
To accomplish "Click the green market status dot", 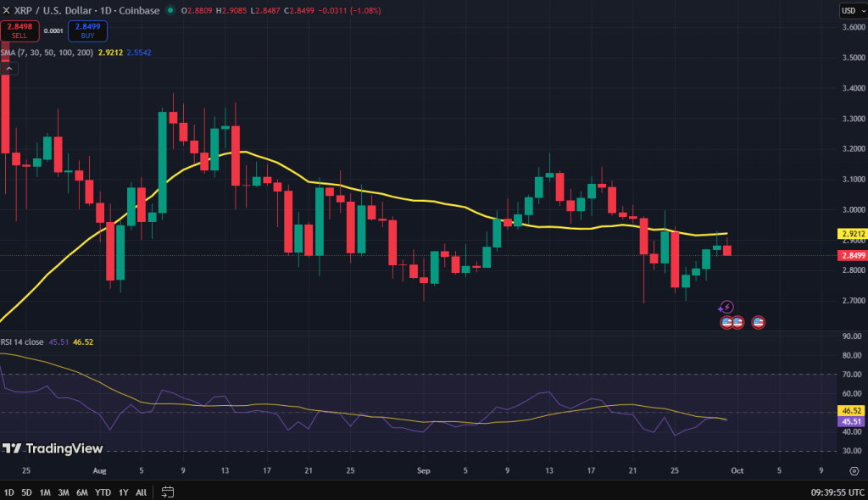I will 170,10.
